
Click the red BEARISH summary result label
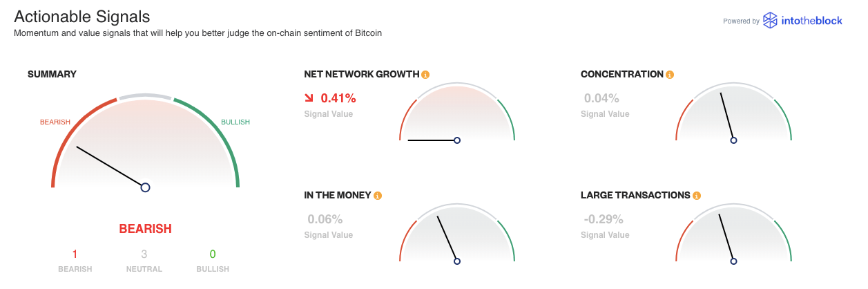point(145,229)
